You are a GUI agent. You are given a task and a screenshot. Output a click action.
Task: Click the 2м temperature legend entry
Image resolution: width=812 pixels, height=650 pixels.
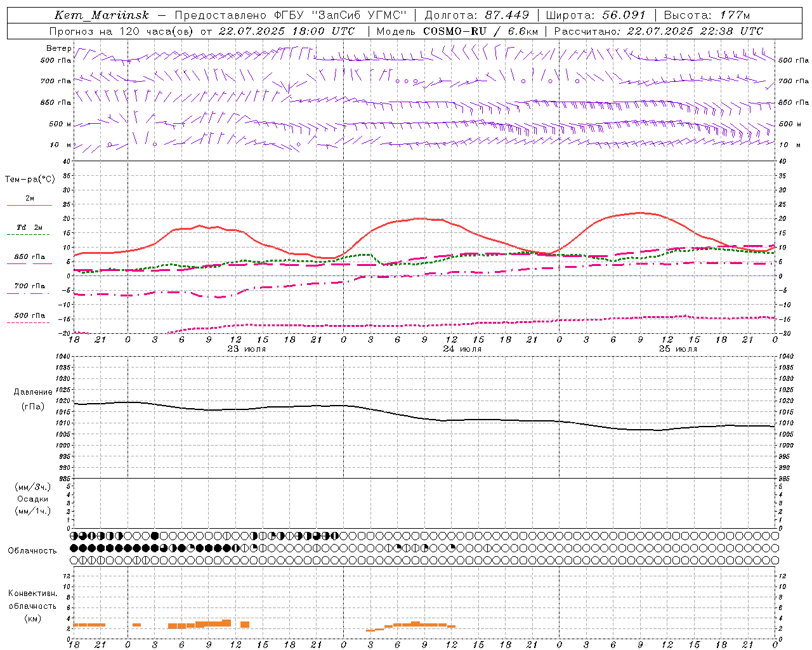30,198
